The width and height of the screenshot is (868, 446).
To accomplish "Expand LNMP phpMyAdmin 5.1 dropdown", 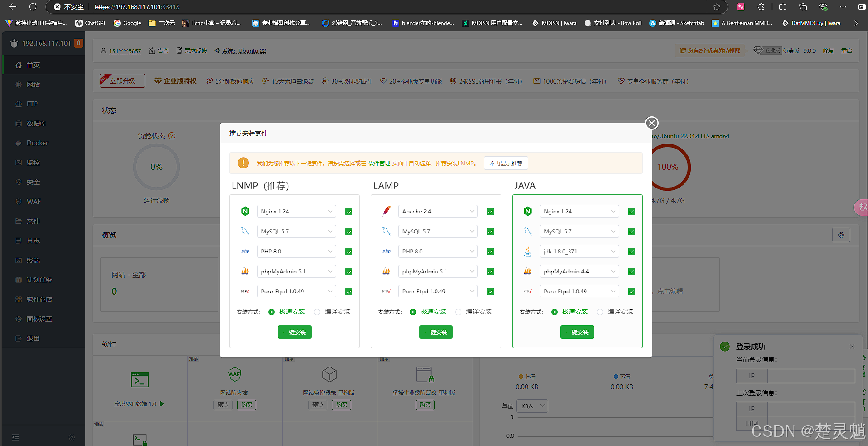I will [x=297, y=272].
